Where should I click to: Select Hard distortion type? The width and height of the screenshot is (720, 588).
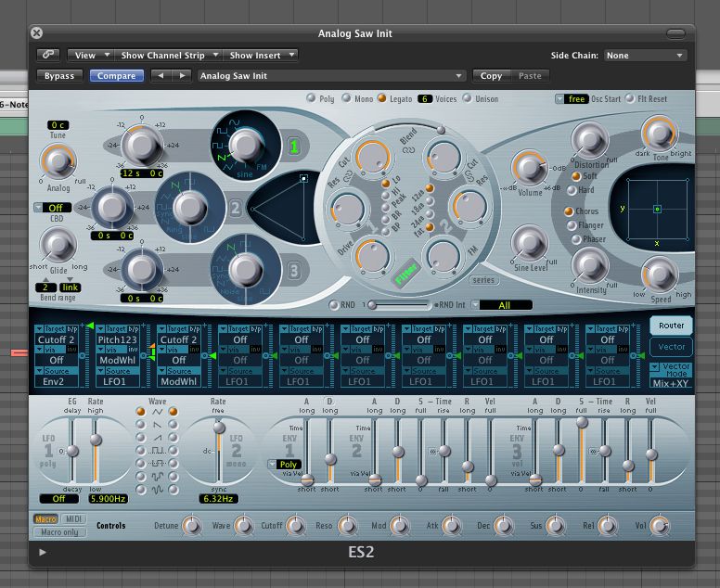[x=572, y=189]
